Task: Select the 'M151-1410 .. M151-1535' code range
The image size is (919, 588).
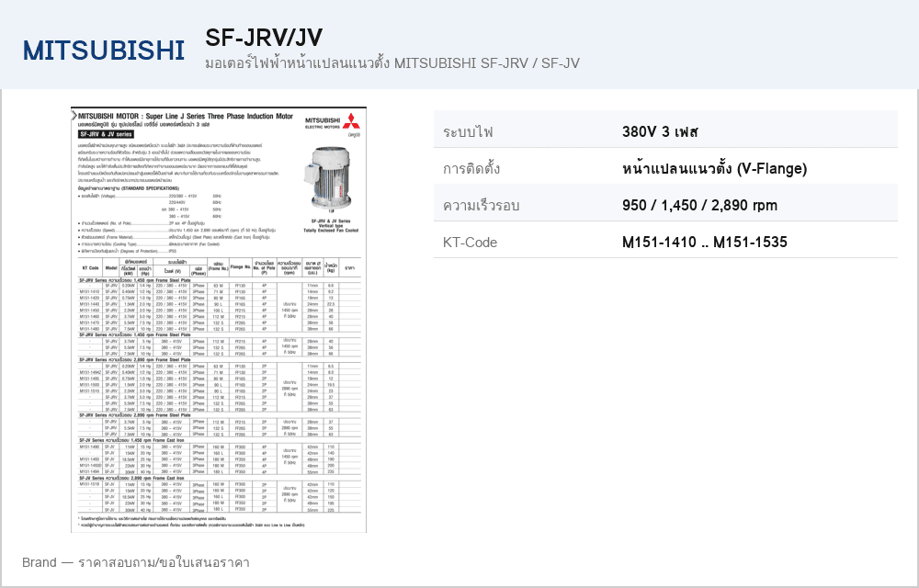Action: [705, 242]
